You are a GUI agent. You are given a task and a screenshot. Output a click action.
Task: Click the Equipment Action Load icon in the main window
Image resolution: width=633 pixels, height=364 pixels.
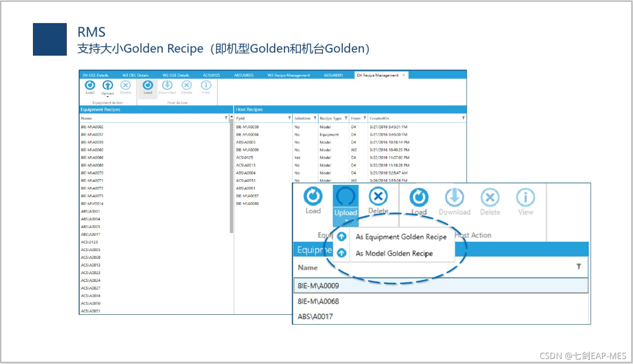coord(90,85)
